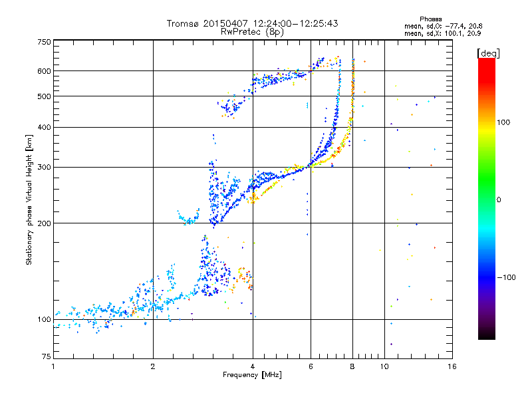The height and width of the screenshot is (399, 532).
Task: Click the y-axis tick label '75'
Action: 47,356
